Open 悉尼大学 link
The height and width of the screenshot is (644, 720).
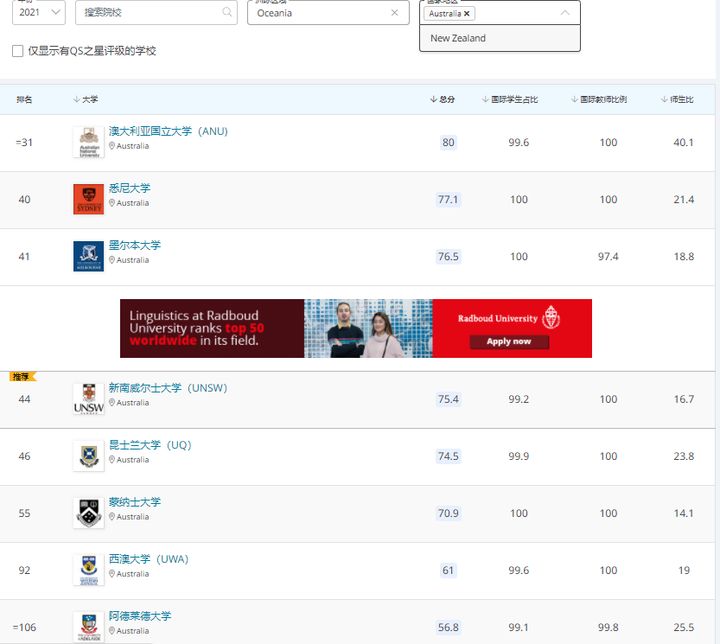point(129,188)
